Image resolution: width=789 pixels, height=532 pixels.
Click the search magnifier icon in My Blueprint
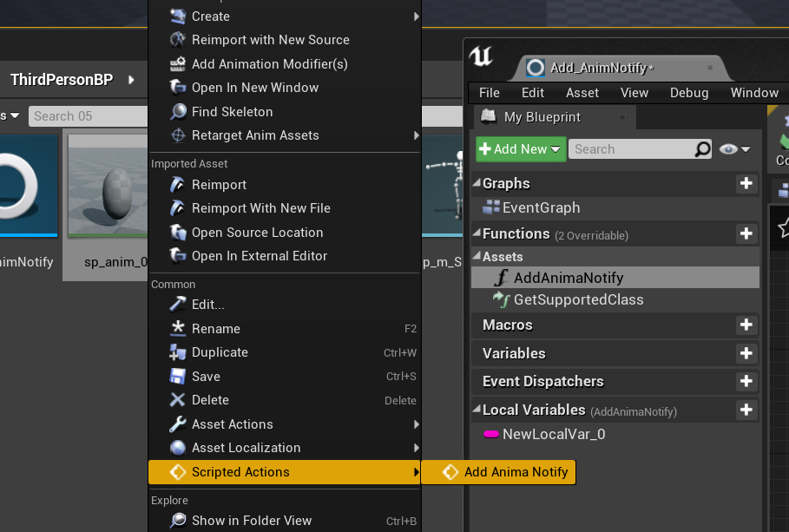702,149
